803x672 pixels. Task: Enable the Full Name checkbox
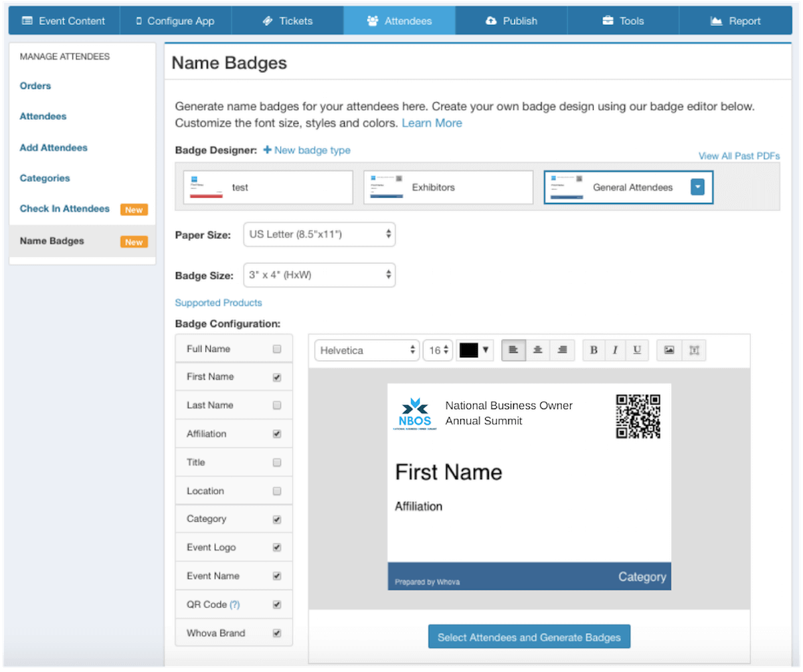[x=277, y=349]
